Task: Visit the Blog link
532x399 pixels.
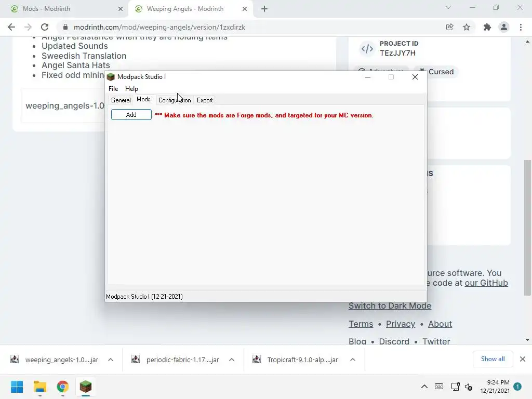Action: (357, 341)
